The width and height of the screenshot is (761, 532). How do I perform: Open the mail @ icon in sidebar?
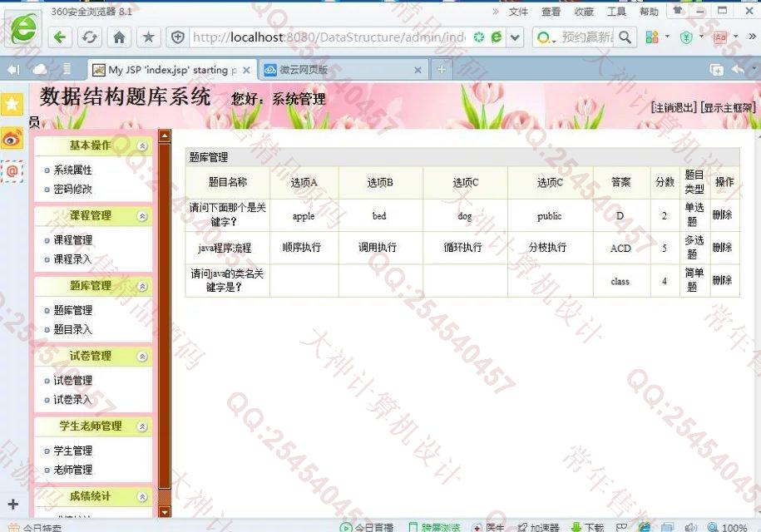[12, 171]
